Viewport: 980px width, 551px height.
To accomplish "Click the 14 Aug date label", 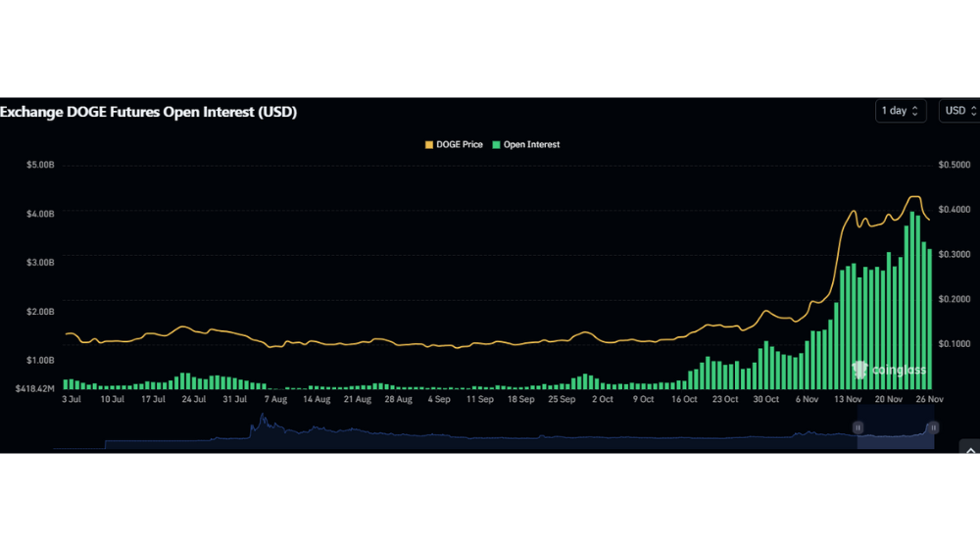I will pyautogui.click(x=317, y=399).
